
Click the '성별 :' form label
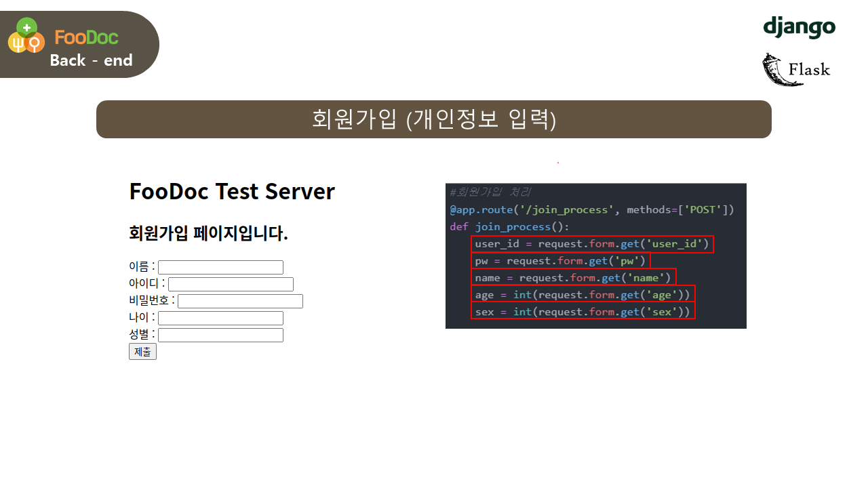(x=142, y=334)
